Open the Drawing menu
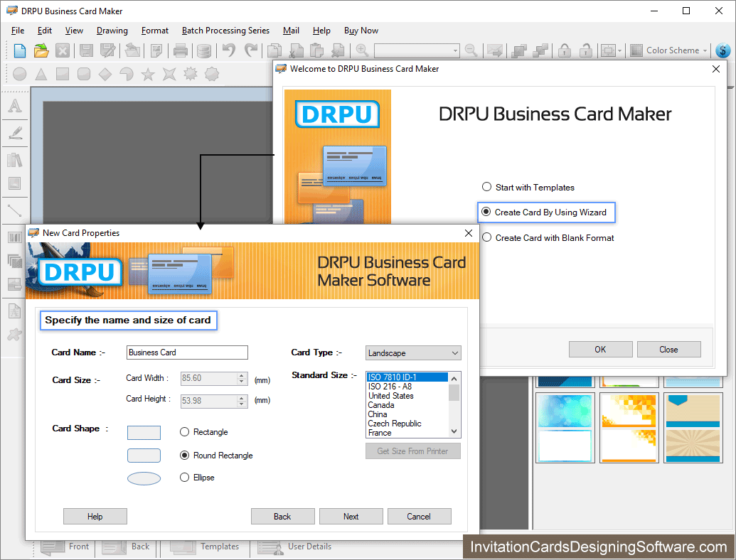Image resolution: width=736 pixels, height=560 pixels. point(112,31)
